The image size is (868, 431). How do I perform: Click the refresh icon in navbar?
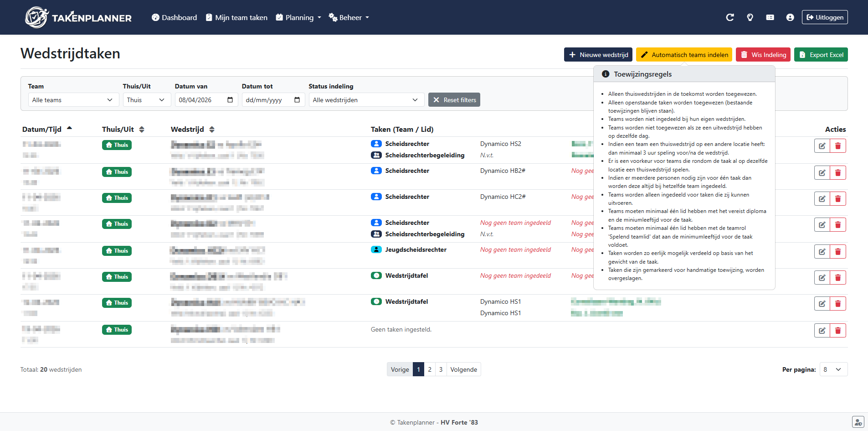pos(729,17)
